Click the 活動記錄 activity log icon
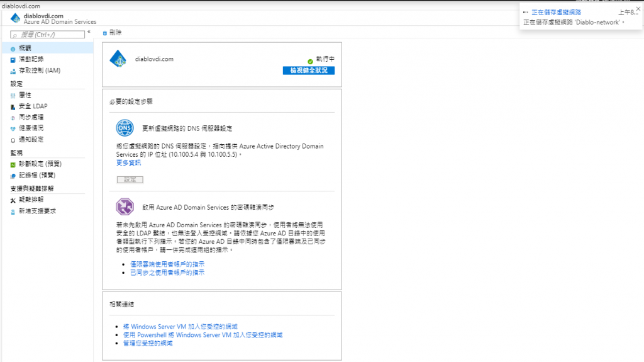Viewport: 644px width, 362px height. (13, 60)
